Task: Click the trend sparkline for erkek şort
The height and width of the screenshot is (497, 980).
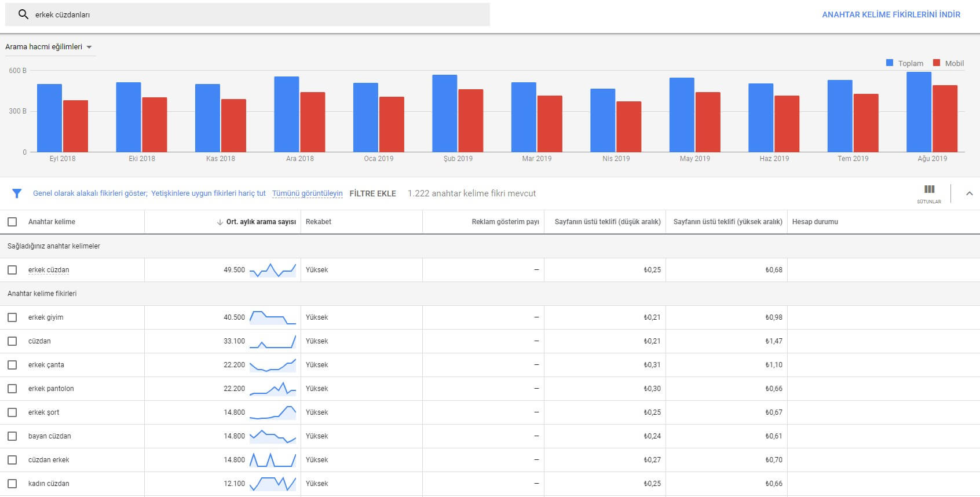Action: click(272, 412)
